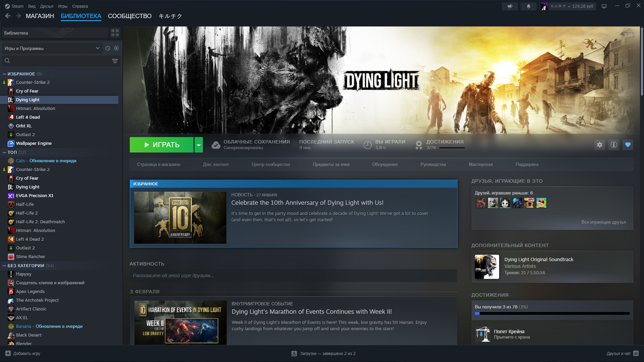Open Руководства link
This screenshot has width=644, height=362.
(433, 164)
